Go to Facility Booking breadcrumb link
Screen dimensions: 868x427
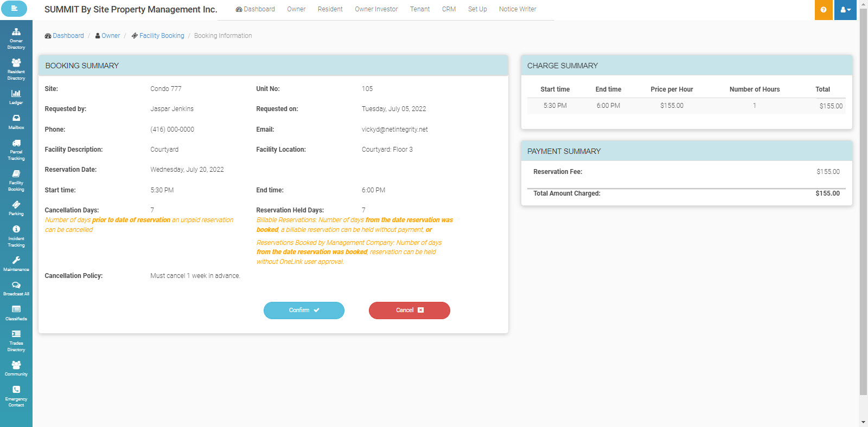coord(158,36)
